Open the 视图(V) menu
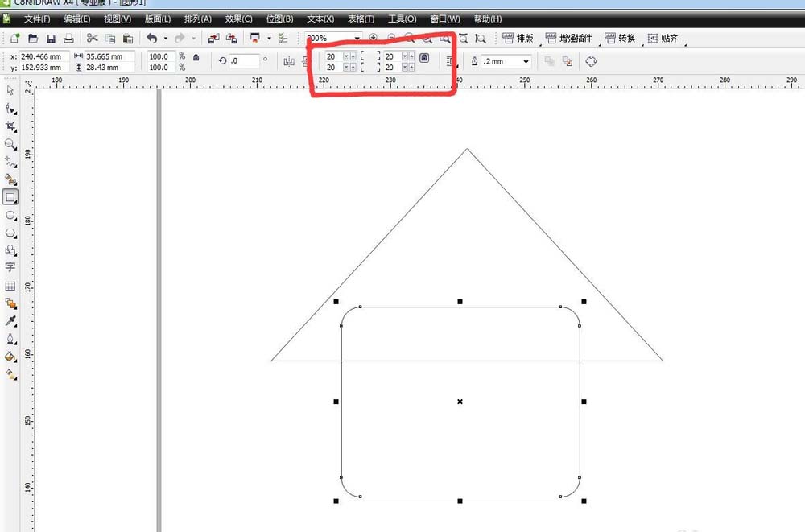 pyautogui.click(x=118, y=19)
